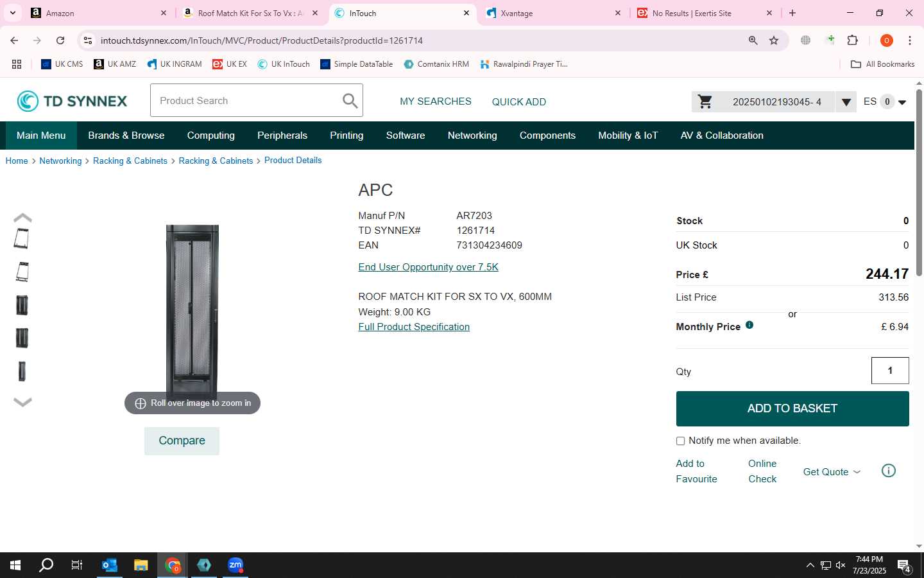Open the Printing menu
The height and width of the screenshot is (578, 924).
[346, 136]
